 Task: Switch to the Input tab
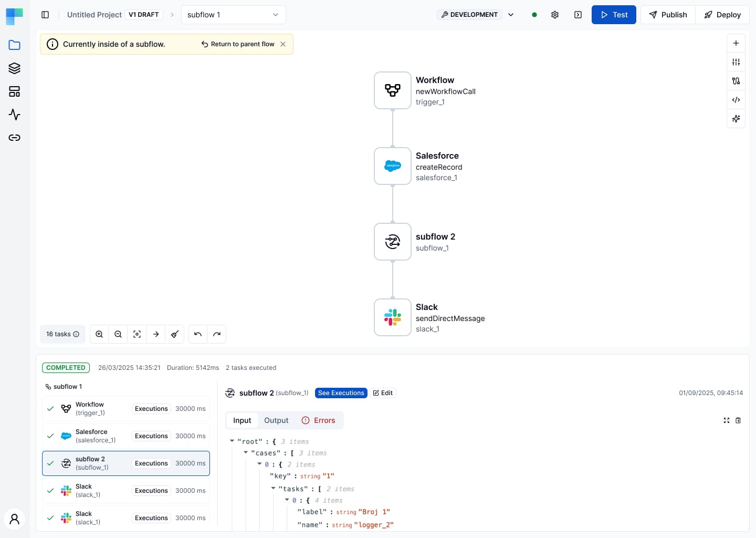pos(242,420)
